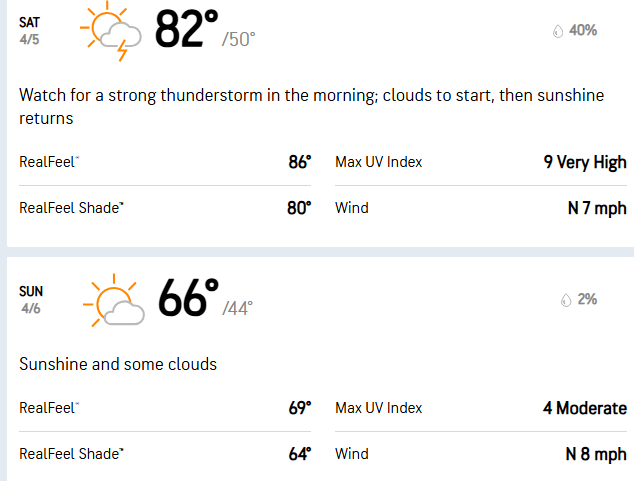The image size is (634, 481).
Task: Select the 'Sunshine and some clouds' description
Action: (118, 364)
